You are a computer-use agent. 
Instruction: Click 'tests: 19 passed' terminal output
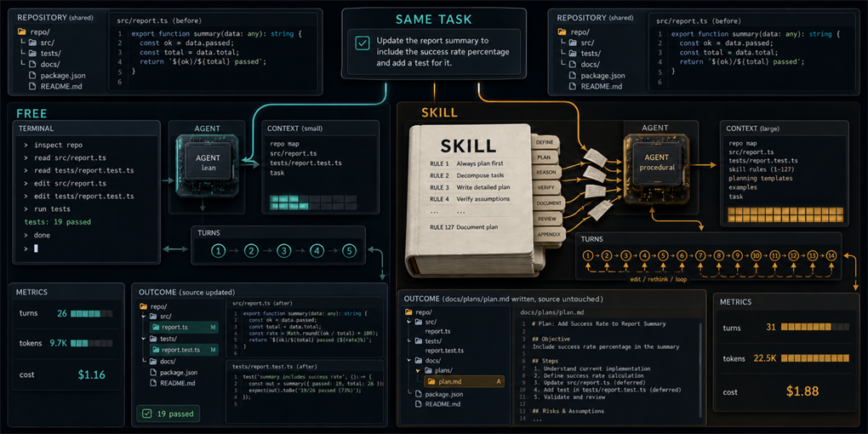pos(58,222)
